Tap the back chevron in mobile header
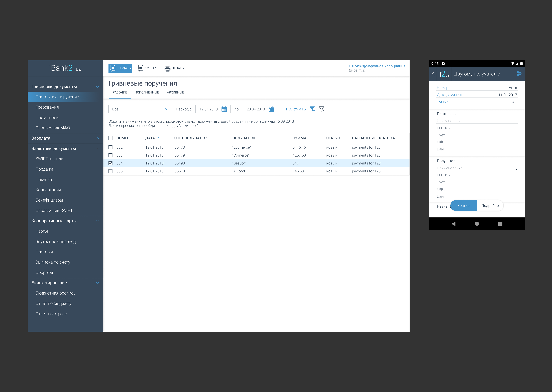Image resolution: width=552 pixels, height=392 pixels. click(433, 74)
